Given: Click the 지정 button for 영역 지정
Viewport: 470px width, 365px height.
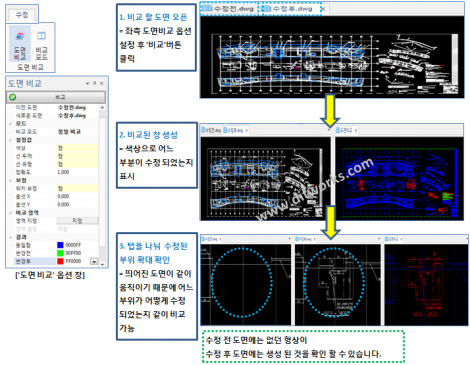Looking at the screenshot, I should (x=77, y=220).
